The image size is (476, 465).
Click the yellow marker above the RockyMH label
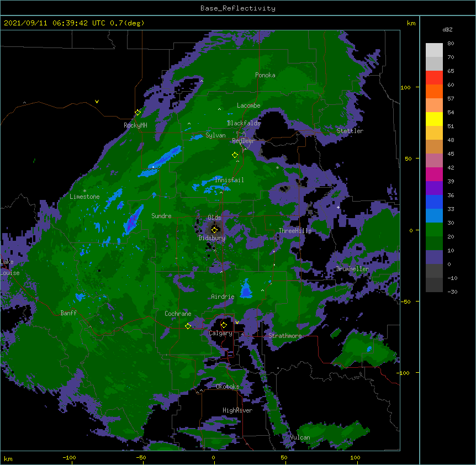tap(138, 112)
